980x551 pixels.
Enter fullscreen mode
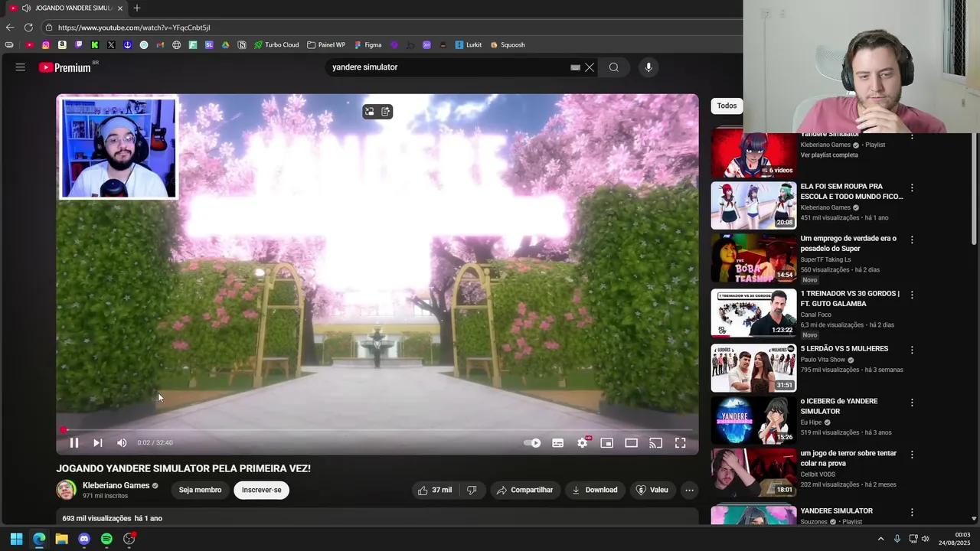681,442
